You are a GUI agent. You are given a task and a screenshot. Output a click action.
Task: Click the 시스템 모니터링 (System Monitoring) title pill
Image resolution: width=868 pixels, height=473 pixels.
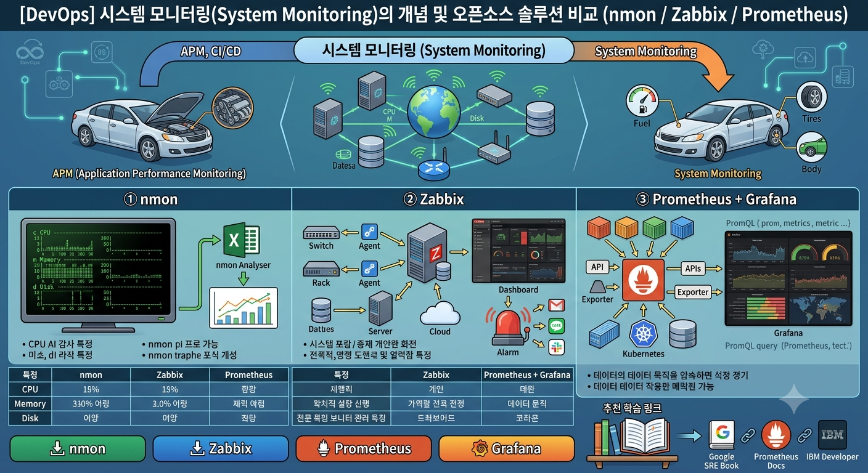434,50
